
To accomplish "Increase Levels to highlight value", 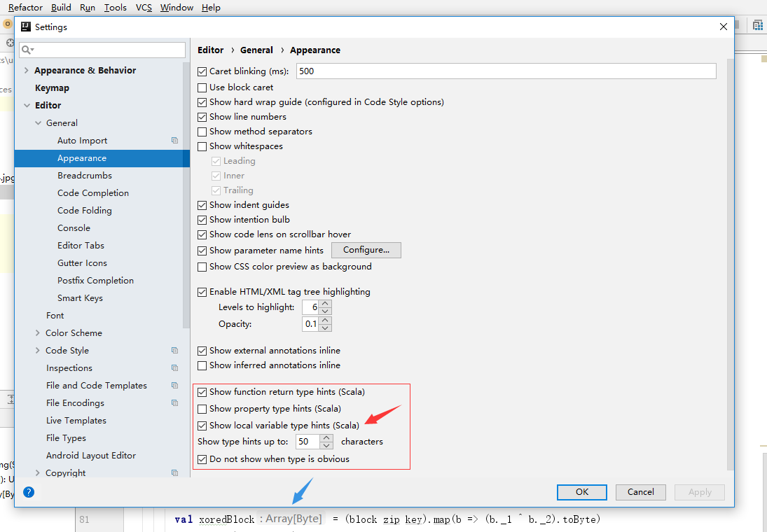I will [325, 304].
